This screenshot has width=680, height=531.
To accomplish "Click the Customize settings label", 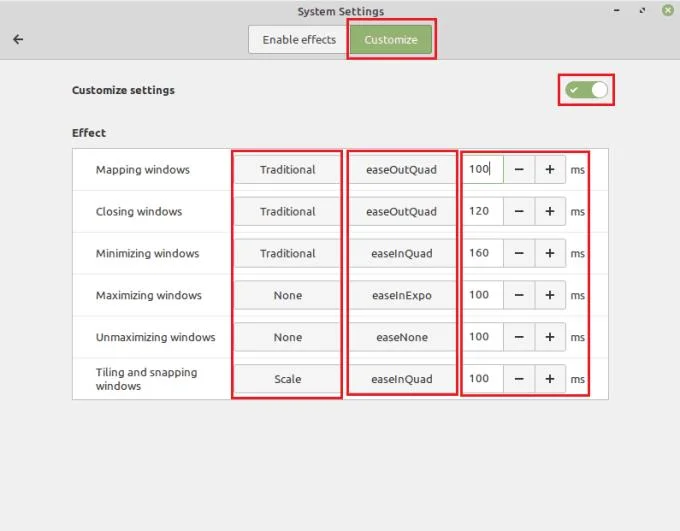I will pos(123,90).
